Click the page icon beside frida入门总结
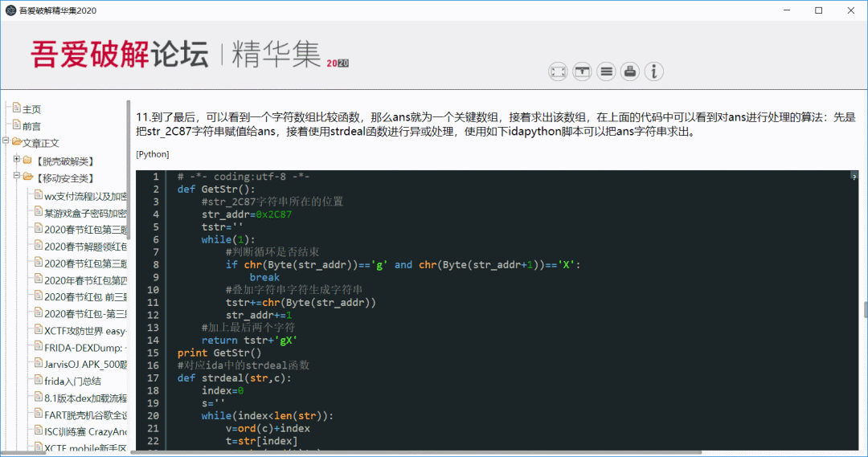The width and height of the screenshot is (868, 457). (x=38, y=381)
